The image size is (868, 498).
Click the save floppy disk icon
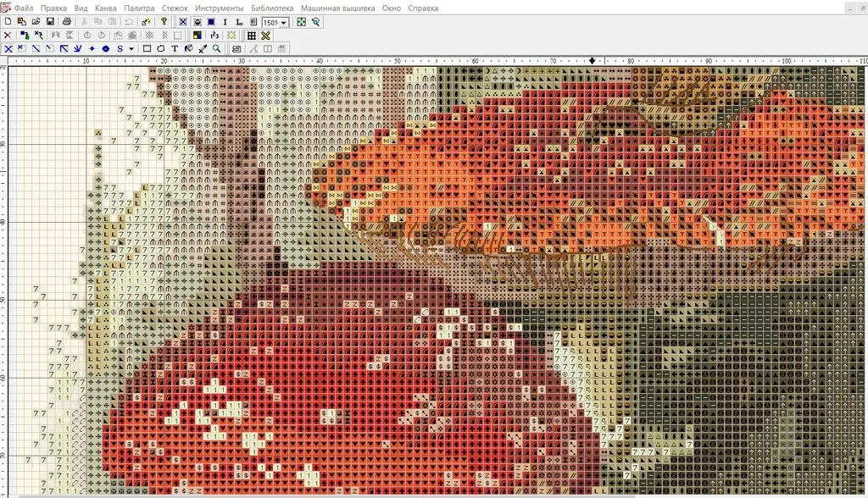coord(51,22)
